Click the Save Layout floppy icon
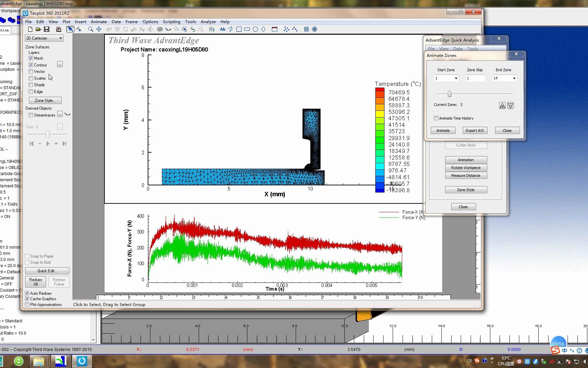 coord(47,29)
